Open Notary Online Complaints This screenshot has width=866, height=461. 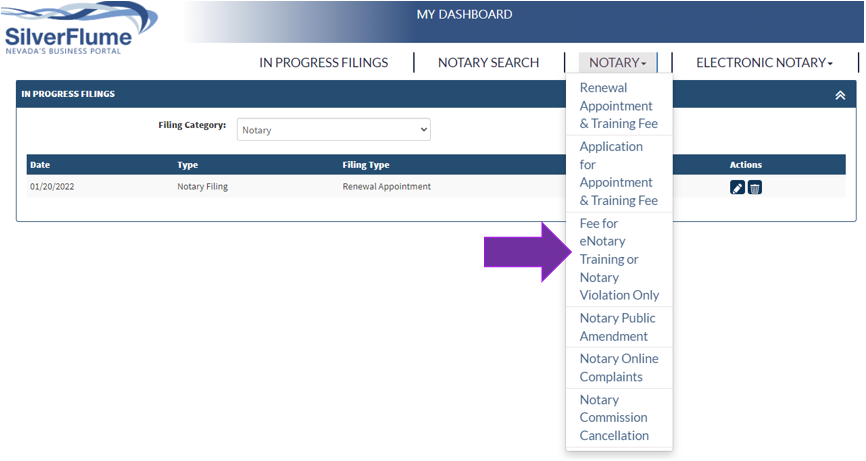click(618, 368)
